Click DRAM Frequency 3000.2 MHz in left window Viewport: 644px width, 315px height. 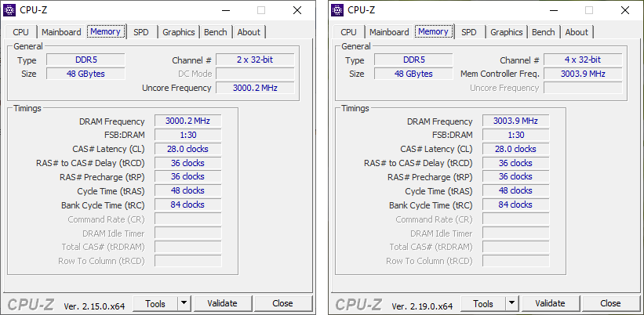[187, 121]
